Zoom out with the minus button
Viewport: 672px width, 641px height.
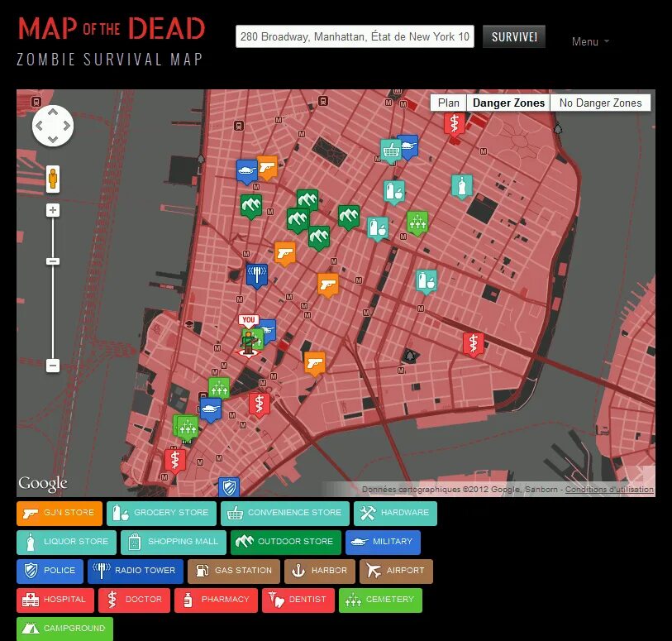click(53, 366)
